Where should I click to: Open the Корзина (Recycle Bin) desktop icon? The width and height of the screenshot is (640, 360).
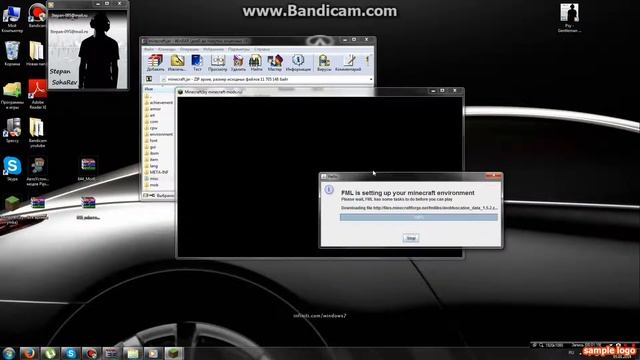tap(12, 53)
